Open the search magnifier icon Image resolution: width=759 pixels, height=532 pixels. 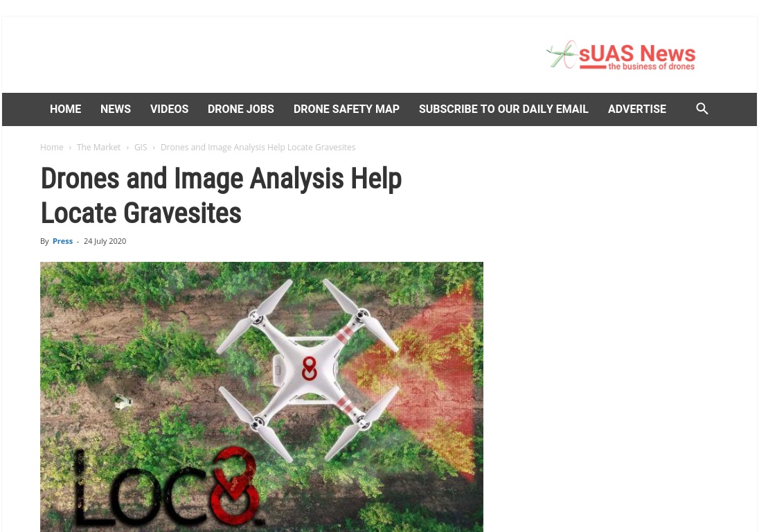702,109
